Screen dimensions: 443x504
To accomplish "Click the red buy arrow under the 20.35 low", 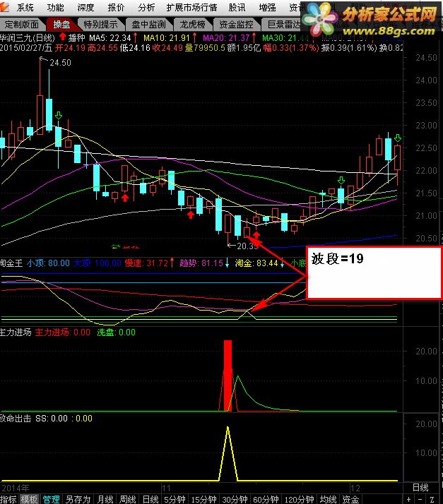I will pyautogui.click(x=256, y=235).
